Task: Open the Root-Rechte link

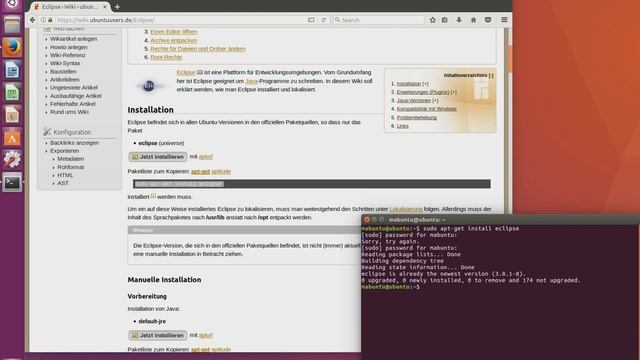Action: pyautogui.click(x=166, y=57)
